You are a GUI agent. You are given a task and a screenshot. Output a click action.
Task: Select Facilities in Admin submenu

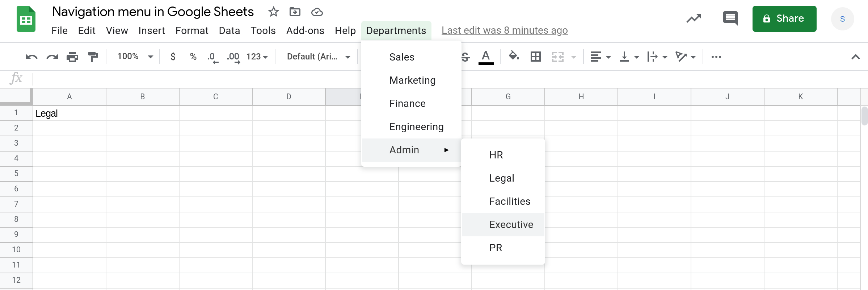click(x=503, y=201)
